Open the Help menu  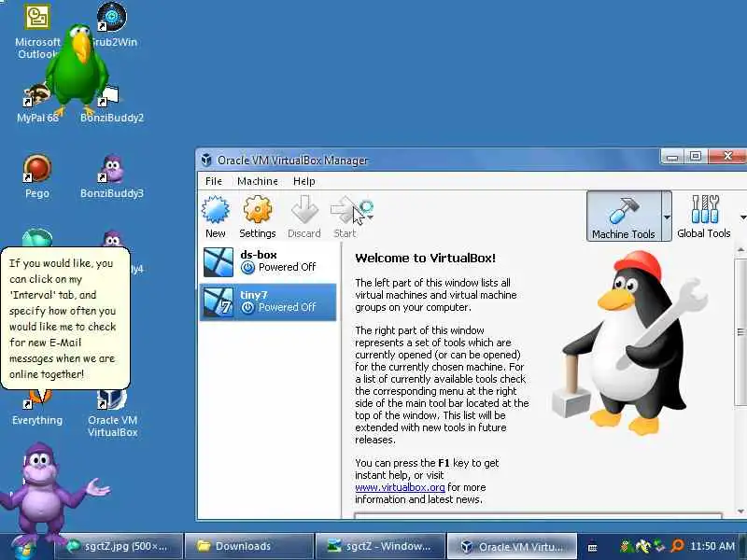coord(304,181)
